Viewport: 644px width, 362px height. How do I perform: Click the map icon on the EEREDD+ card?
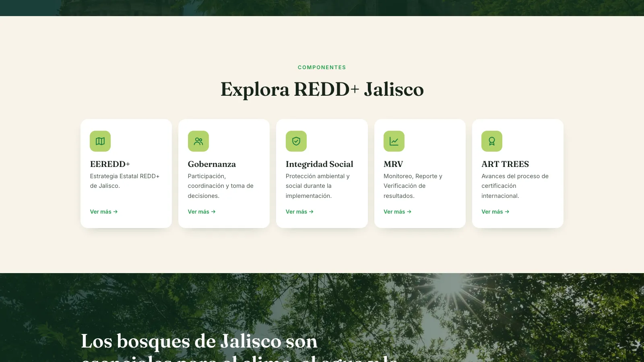coord(100,141)
